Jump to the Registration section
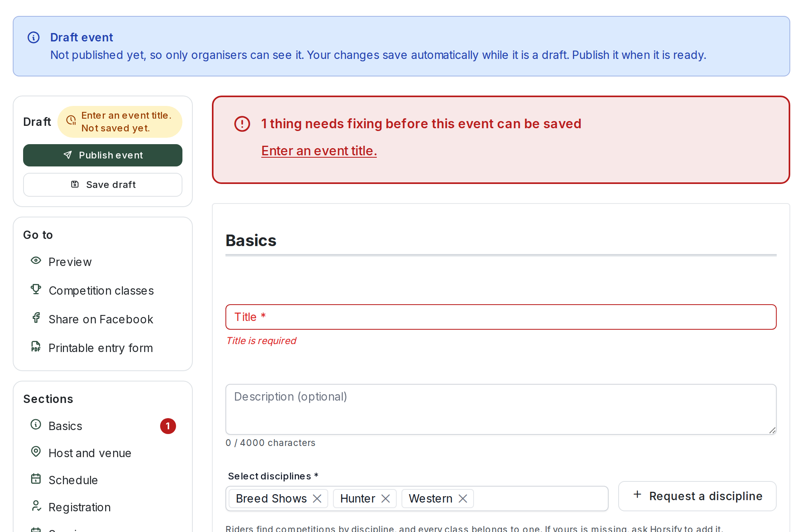The height and width of the screenshot is (532, 803). [x=103, y=507]
